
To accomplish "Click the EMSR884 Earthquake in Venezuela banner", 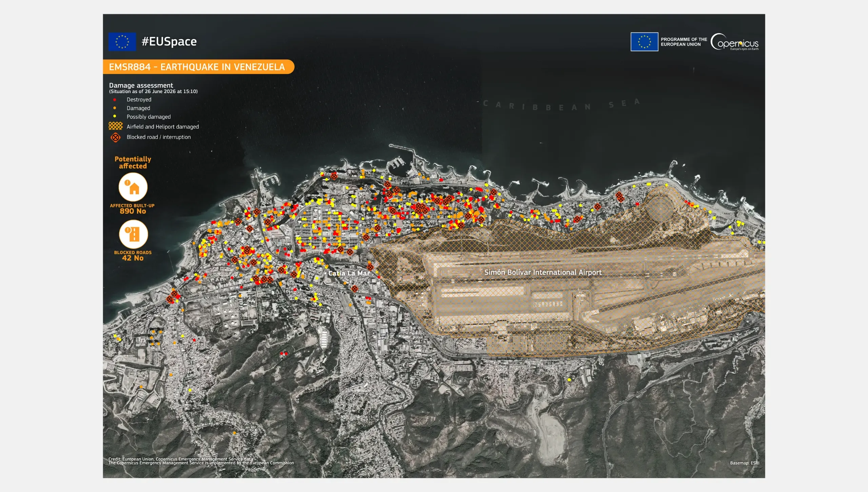I will pos(198,67).
